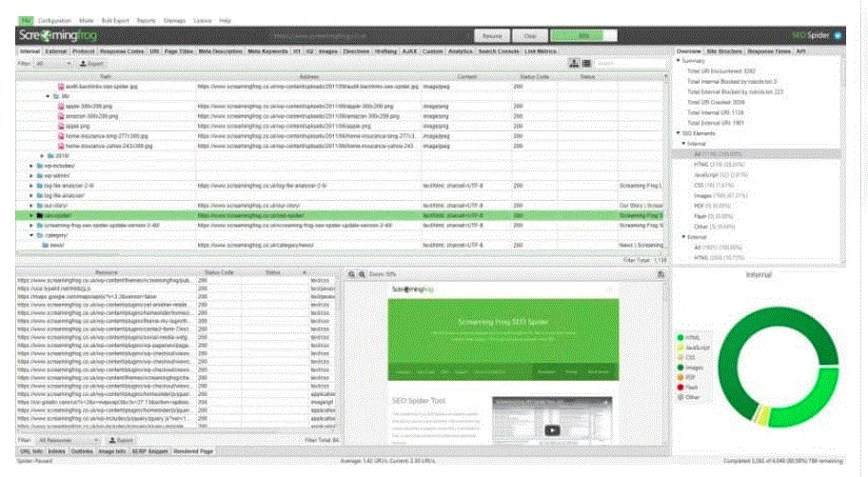This screenshot has height=477, width=868.
Task: Expand the seo-spider folder arrow
Action: pyautogui.click(x=31, y=215)
